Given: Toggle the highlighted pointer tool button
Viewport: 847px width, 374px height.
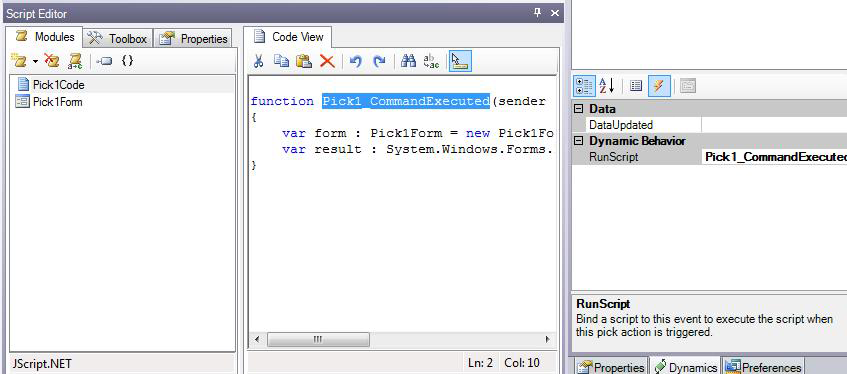Looking at the screenshot, I should [460, 61].
